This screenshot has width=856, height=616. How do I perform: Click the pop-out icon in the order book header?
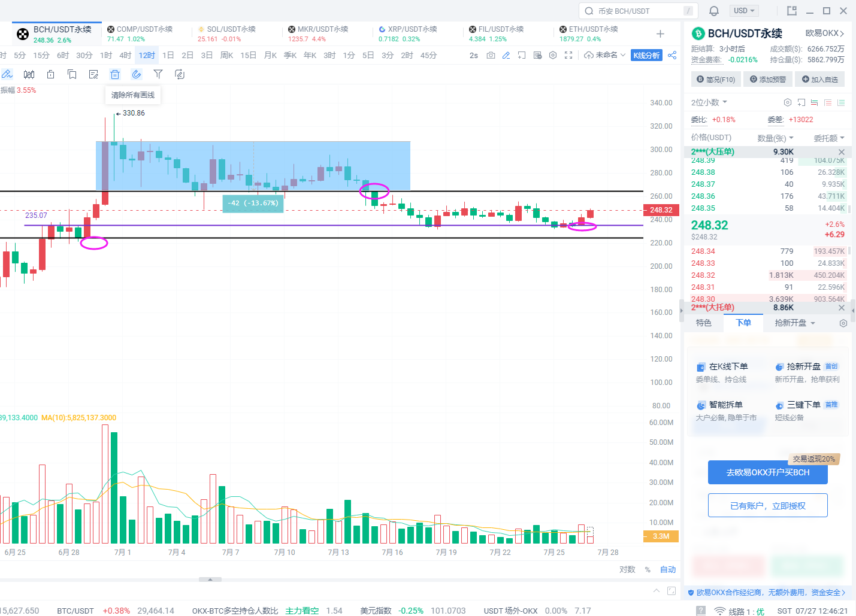(801, 102)
